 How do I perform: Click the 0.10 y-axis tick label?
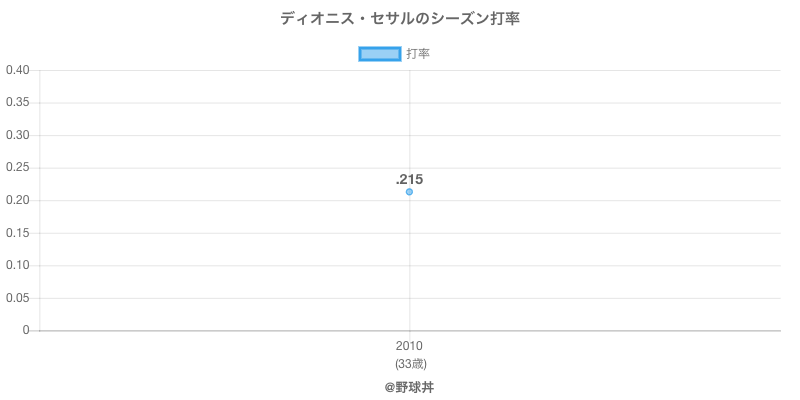click(x=17, y=265)
